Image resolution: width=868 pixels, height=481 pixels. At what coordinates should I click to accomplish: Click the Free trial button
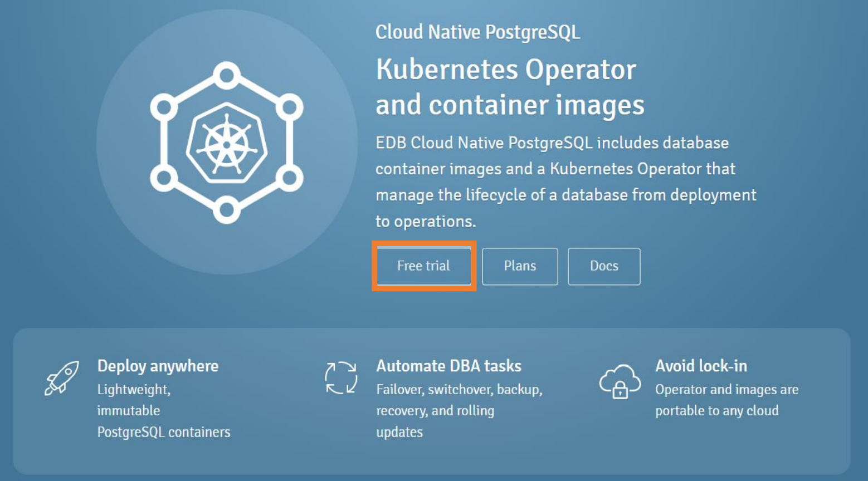(424, 266)
